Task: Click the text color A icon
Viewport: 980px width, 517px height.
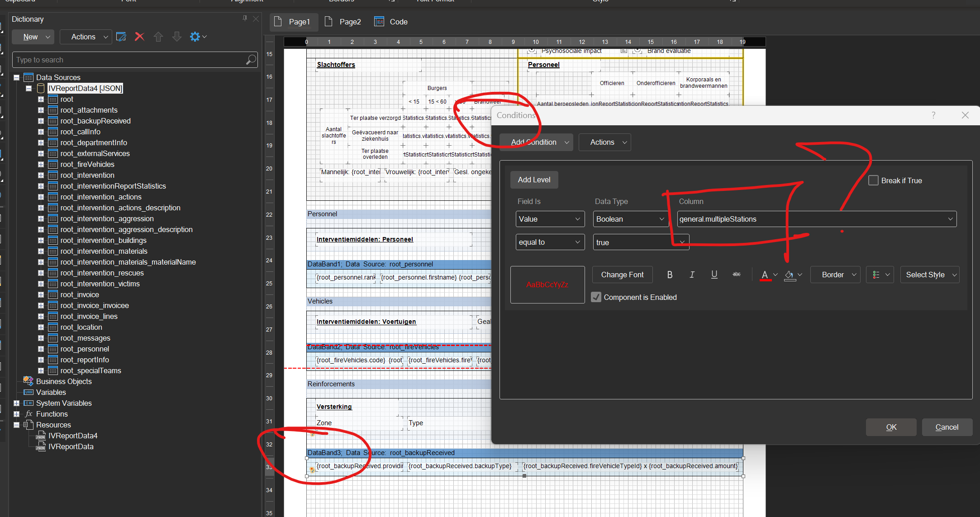Action: (x=765, y=275)
